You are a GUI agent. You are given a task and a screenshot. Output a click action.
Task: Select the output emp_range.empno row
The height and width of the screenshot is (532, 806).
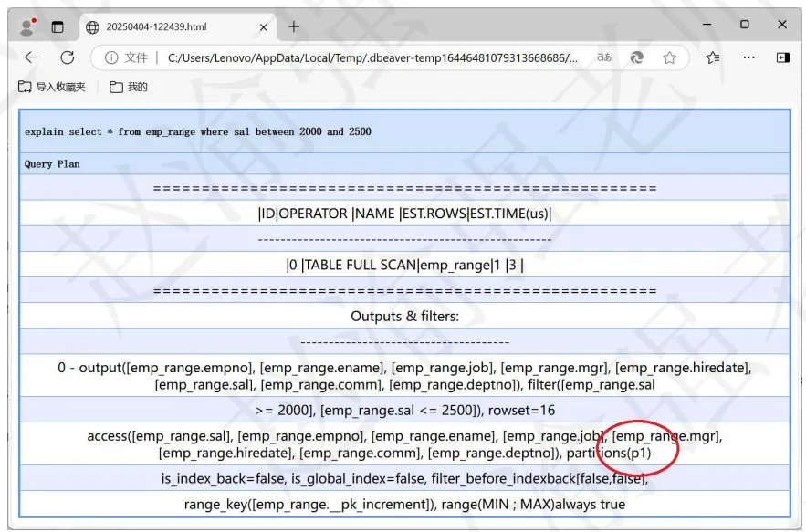404,376
